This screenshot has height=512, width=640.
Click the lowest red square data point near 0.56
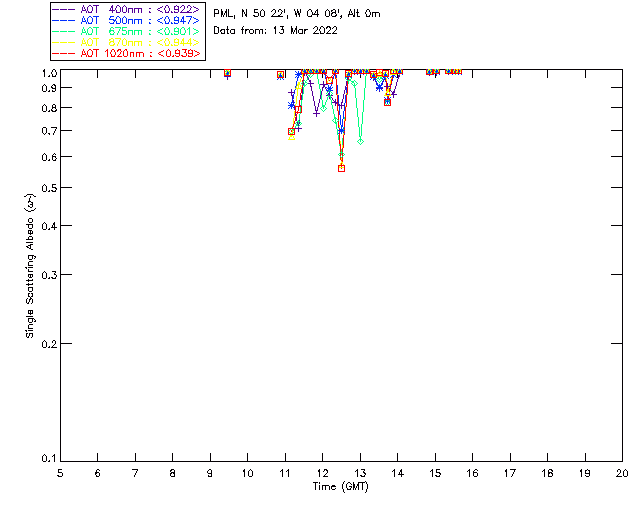(x=342, y=168)
